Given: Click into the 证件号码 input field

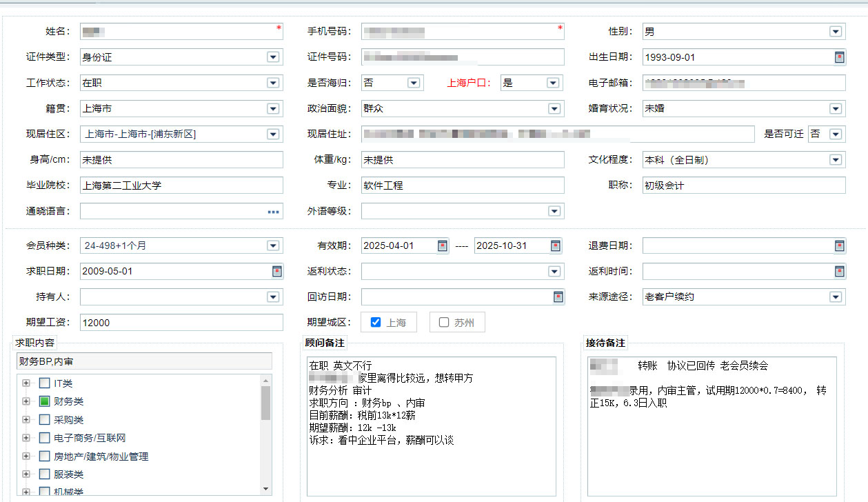Looking at the screenshot, I should point(463,57).
